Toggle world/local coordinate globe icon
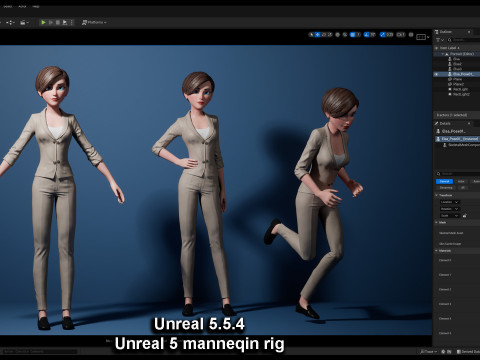This screenshot has width=480, height=360. [x=337, y=34]
